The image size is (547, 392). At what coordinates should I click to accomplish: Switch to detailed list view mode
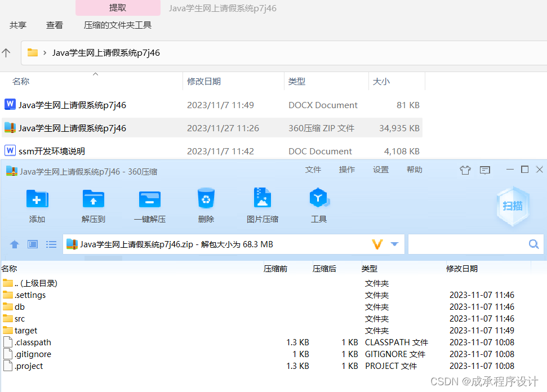pos(51,244)
